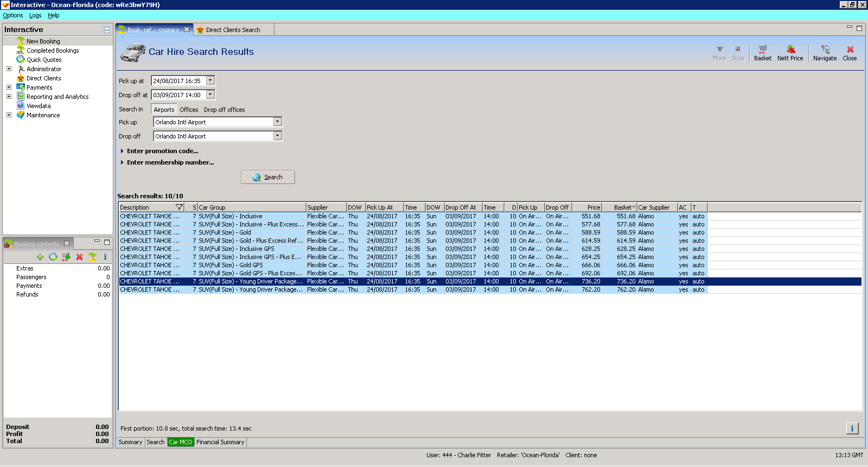
Task: Open the Options menu
Action: 13,15
